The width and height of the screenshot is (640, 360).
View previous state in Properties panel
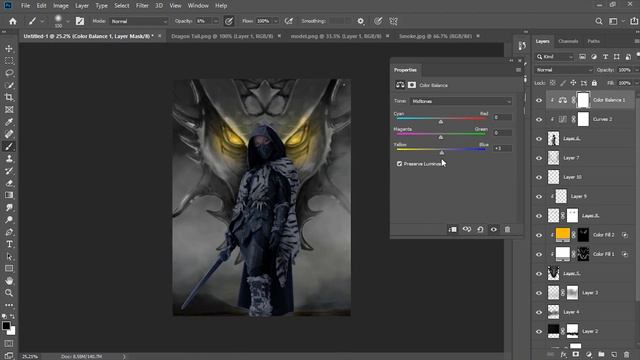tap(467, 229)
